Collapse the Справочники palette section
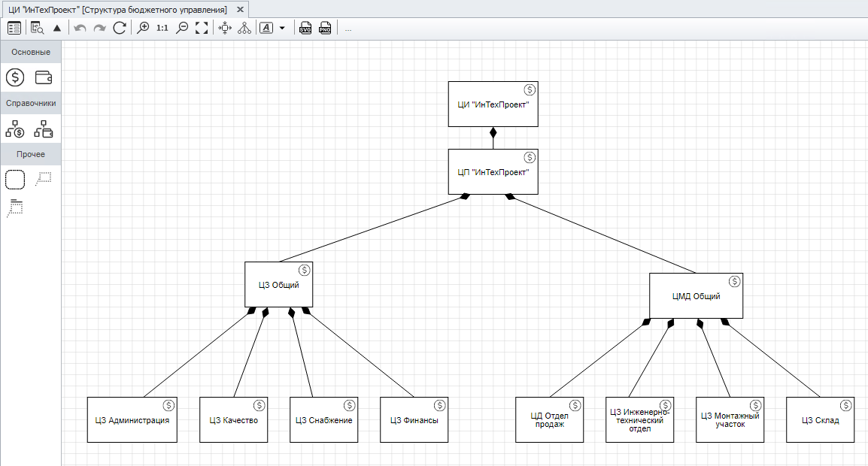 [x=31, y=104]
